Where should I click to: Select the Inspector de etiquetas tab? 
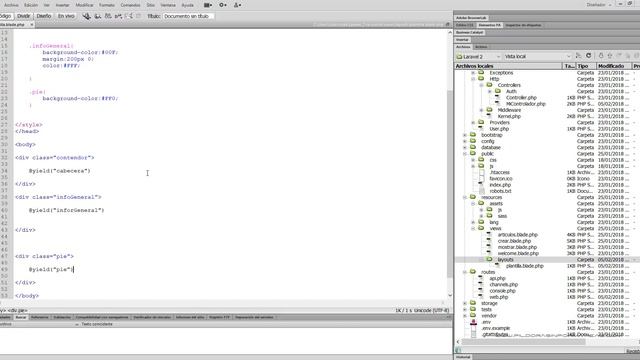[x=523, y=25]
